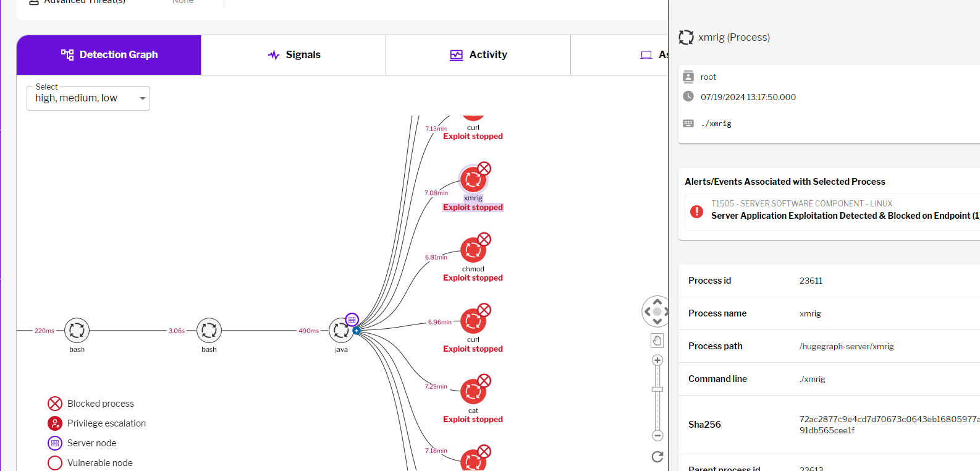Select the chmod blocked process node

tap(473, 250)
